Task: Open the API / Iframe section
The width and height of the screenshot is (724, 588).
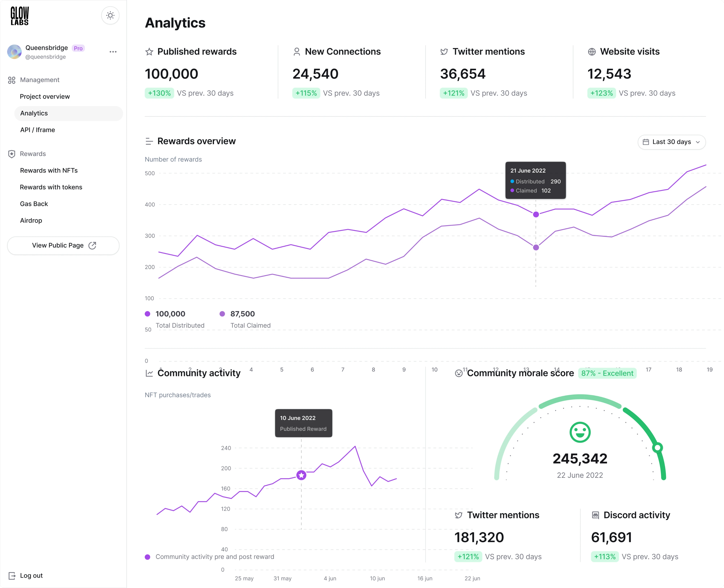Action: (38, 130)
